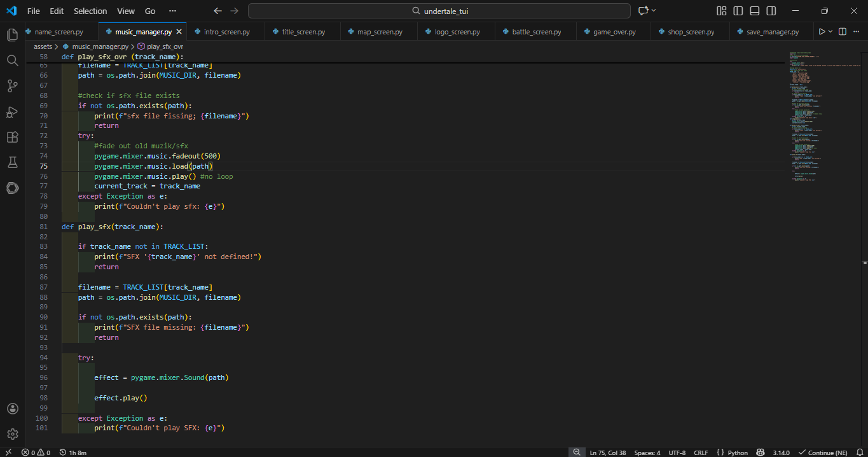Viewport: 868px width, 457px height.
Task: Open the Selection menu
Action: pos(90,11)
